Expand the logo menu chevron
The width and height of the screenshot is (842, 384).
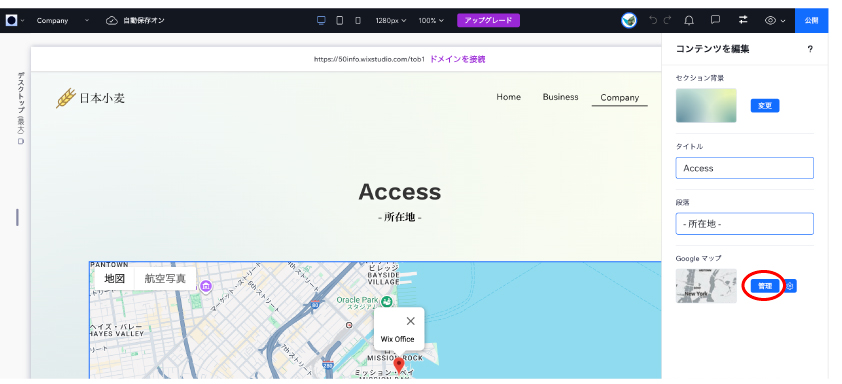23,20
